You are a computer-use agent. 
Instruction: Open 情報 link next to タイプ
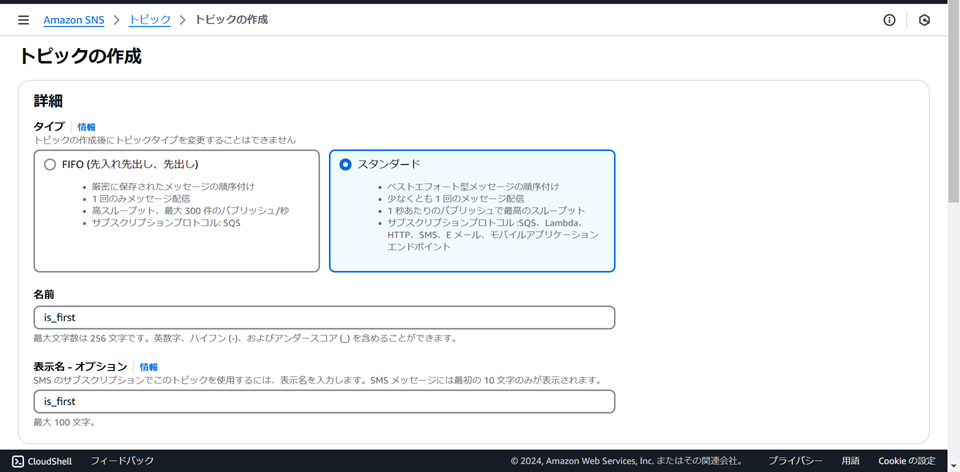[x=86, y=127]
